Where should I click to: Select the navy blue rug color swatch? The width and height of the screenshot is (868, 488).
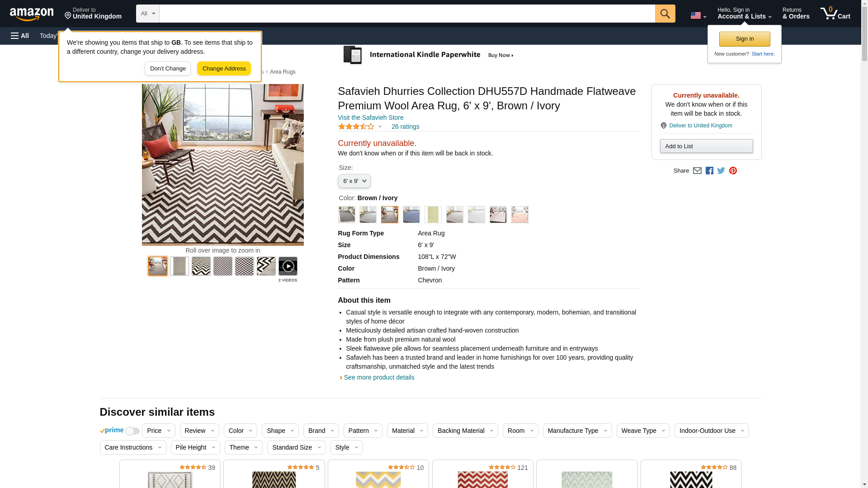click(x=411, y=215)
